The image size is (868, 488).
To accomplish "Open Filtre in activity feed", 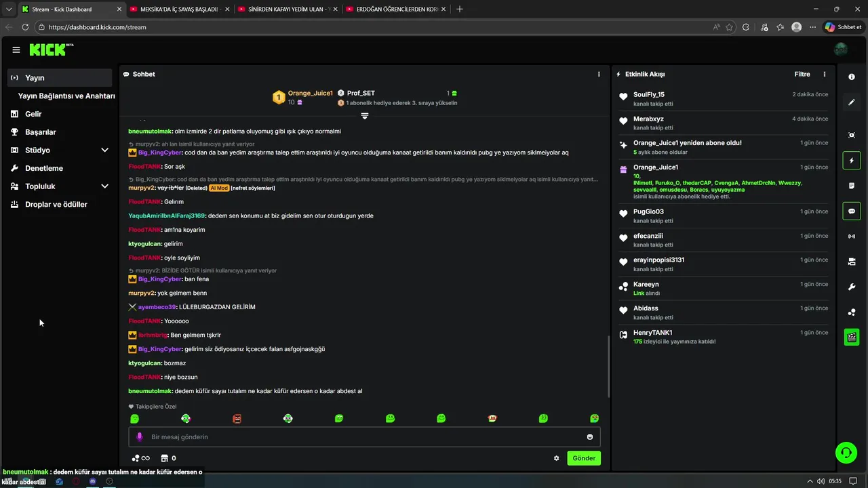I will click(x=802, y=74).
